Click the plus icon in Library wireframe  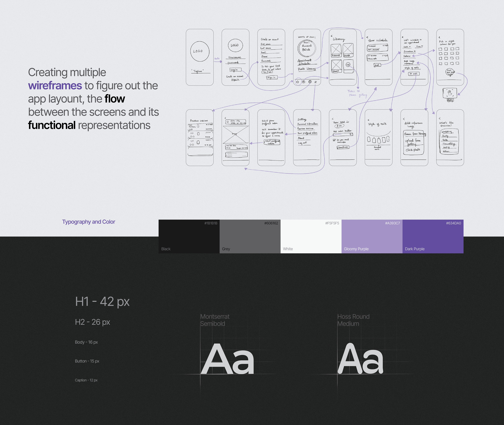[x=348, y=65]
